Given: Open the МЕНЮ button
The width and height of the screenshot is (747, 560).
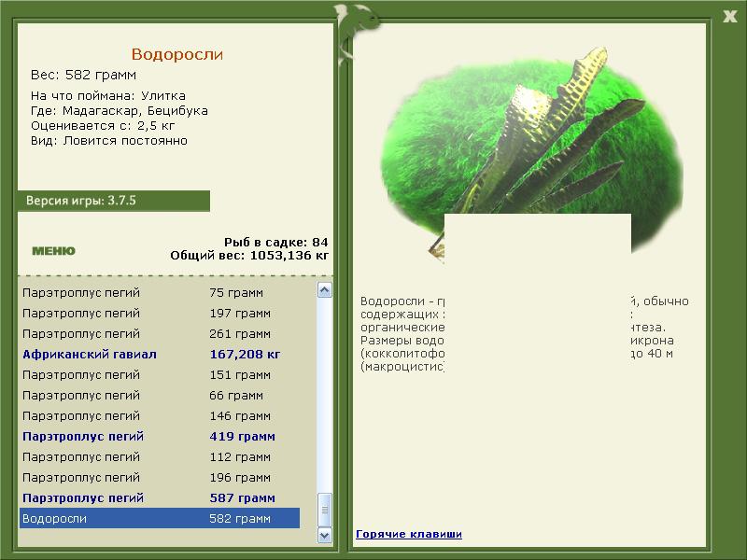Looking at the screenshot, I should 53,250.
